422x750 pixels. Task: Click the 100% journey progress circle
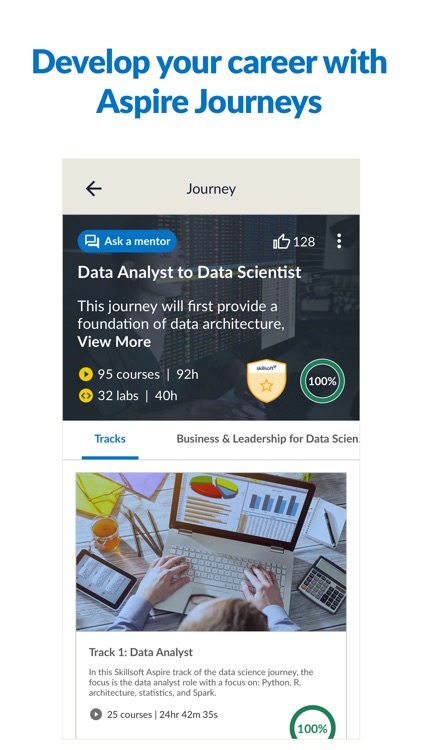(322, 381)
